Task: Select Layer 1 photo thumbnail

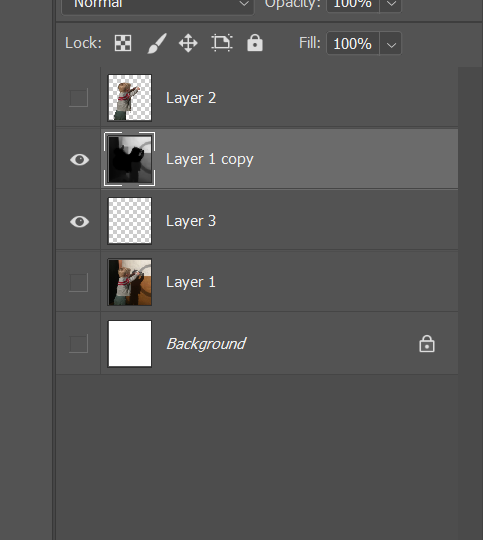Action: 130,282
